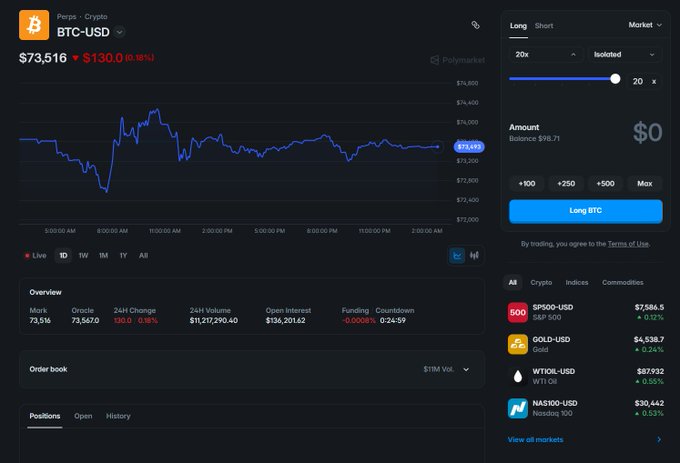Select 1Y chart timeframe
This screenshot has height=463, width=680.
pos(123,256)
